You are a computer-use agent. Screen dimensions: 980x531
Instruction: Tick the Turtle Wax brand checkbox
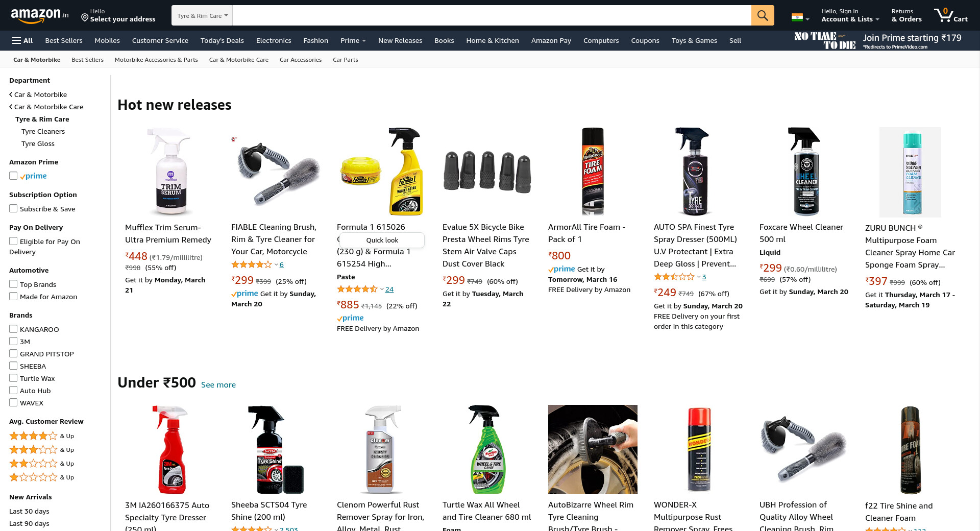point(13,378)
